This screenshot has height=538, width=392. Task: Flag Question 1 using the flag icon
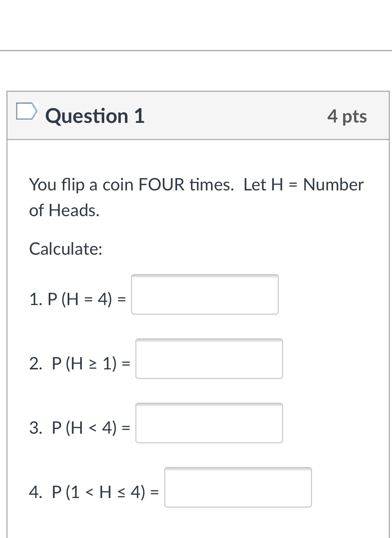tap(26, 110)
